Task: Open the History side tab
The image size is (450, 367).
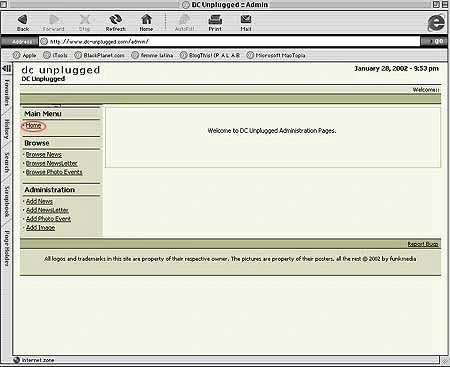Action: [x=6, y=129]
